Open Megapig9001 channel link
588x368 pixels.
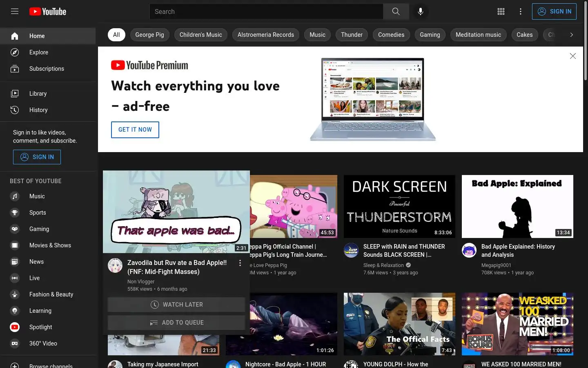496,265
